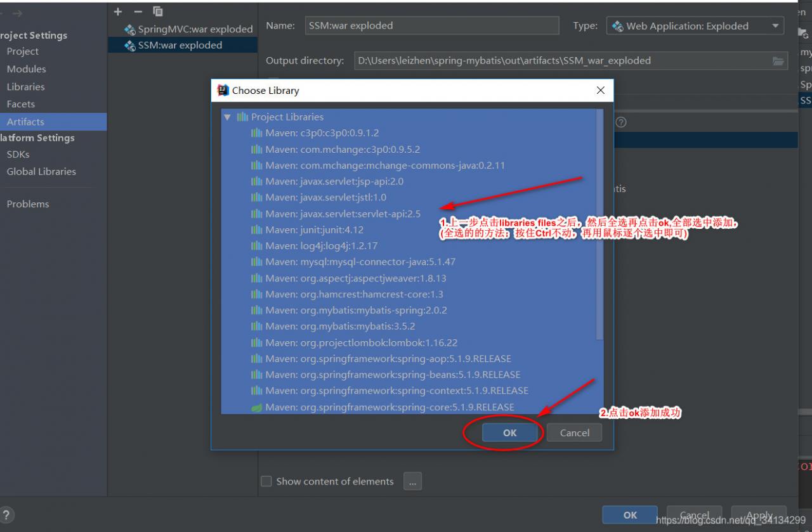The image size is (812, 532).
Task: Select the Project Libraries root row
Action: (409, 117)
